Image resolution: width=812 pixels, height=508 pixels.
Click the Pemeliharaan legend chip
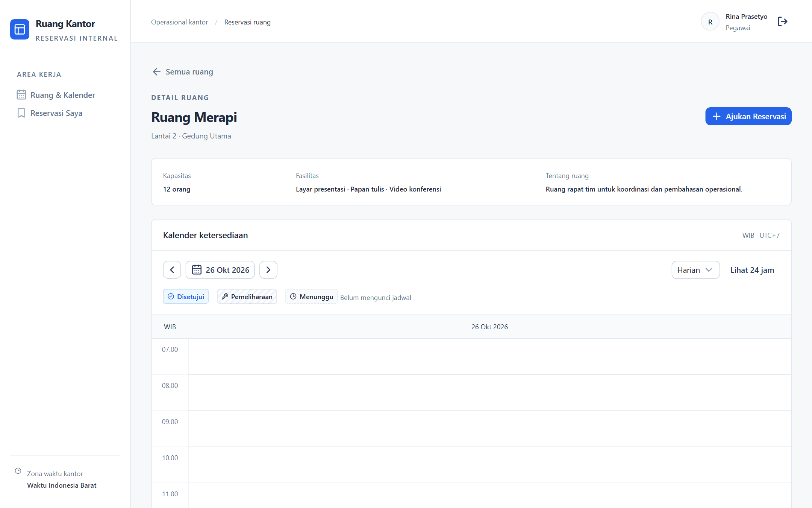tap(247, 297)
